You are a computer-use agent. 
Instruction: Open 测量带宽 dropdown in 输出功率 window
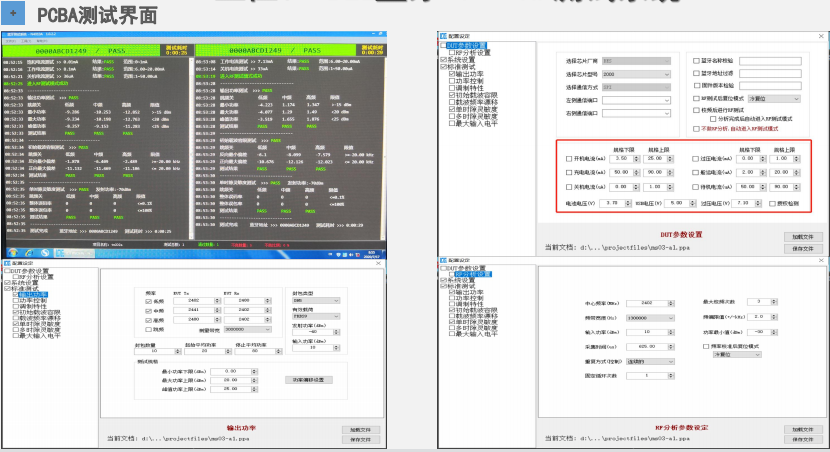pos(248,329)
